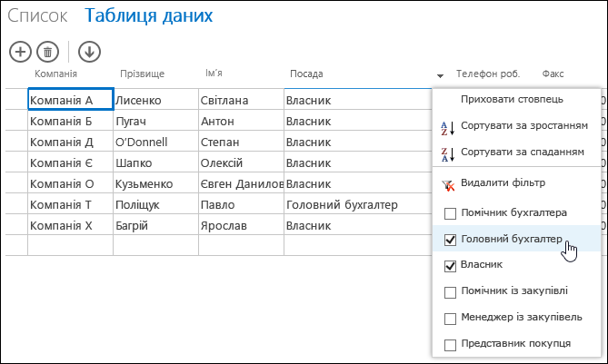Select the Олексій name cell

pos(241,162)
